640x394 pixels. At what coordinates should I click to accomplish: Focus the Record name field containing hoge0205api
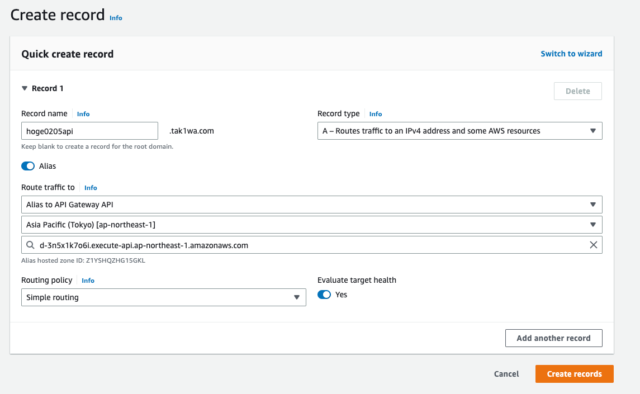tap(89, 131)
